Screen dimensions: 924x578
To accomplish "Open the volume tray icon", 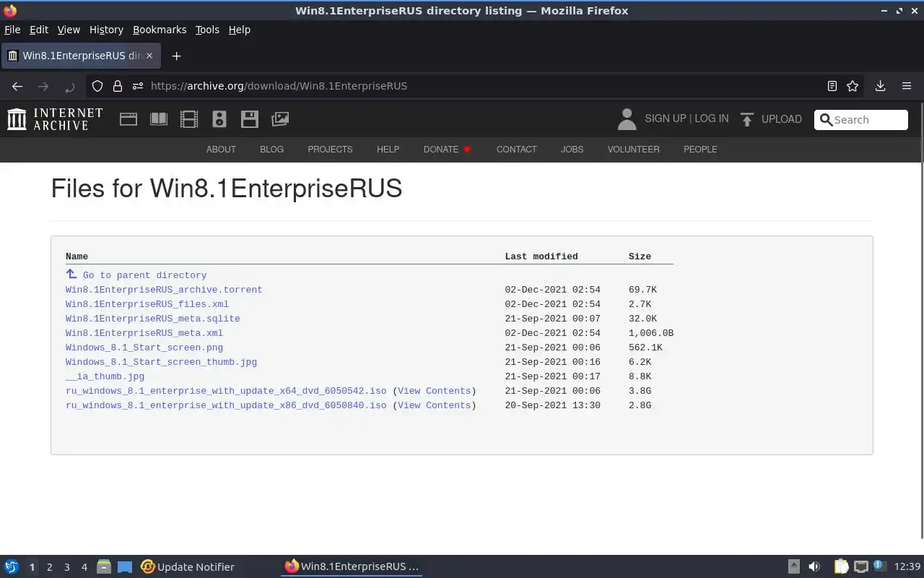I will (814, 567).
